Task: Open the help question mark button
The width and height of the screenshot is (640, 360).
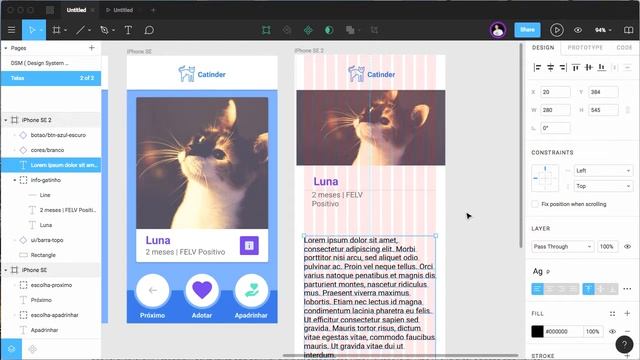Action: [x=624, y=344]
